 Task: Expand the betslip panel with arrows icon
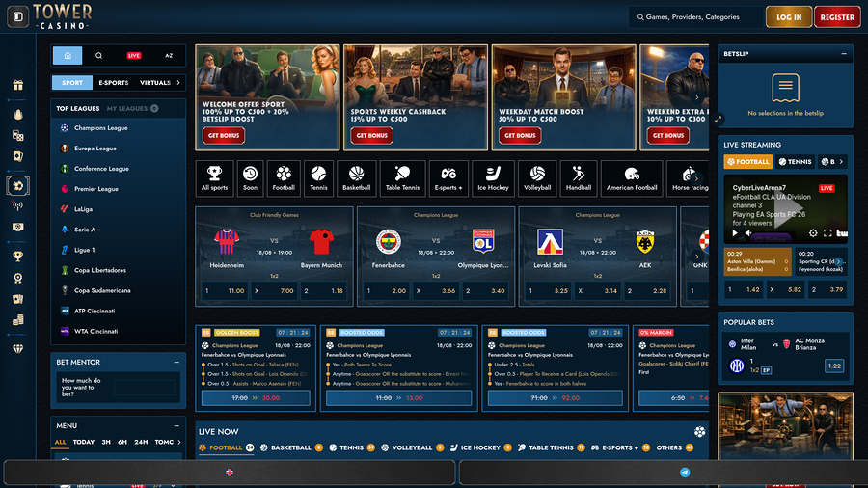[x=718, y=119]
